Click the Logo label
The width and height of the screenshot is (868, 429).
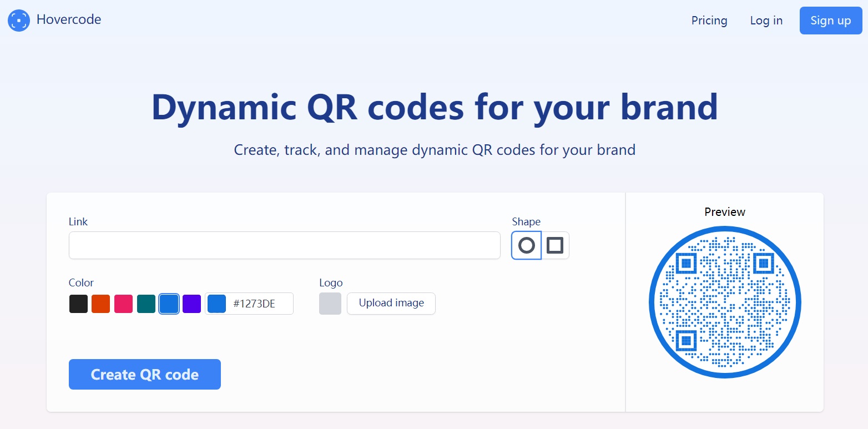(x=331, y=282)
